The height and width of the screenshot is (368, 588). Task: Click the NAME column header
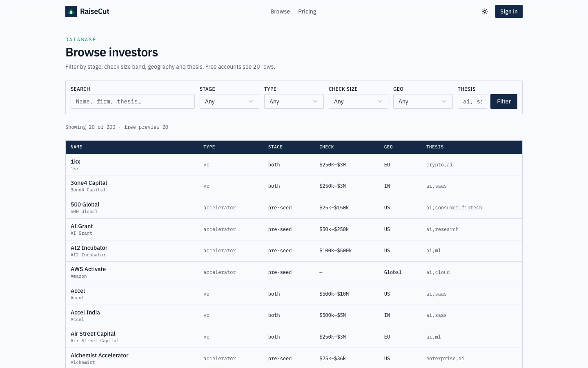[x=76, y=147]
